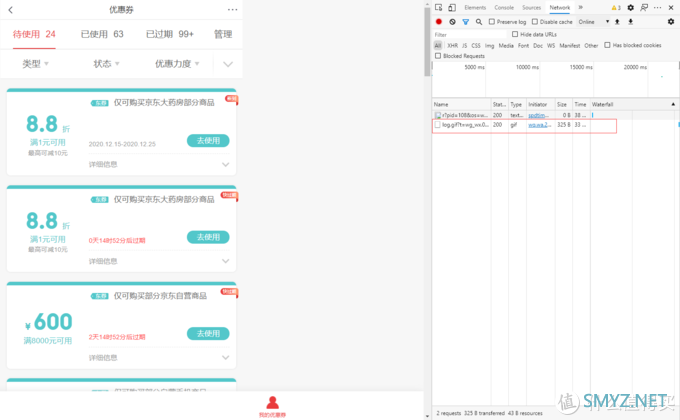Viewport: 680px width, 420px height.
Task: Click the DevTools vertical scrollbar
Action: pos(427,41)
